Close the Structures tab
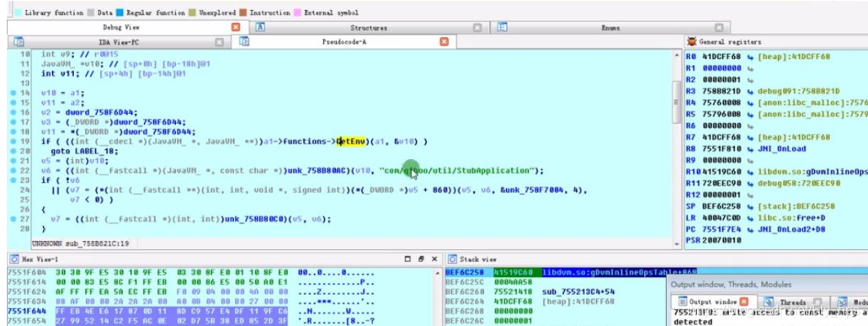Screen dimensions: 868x326 pos(477,28)
